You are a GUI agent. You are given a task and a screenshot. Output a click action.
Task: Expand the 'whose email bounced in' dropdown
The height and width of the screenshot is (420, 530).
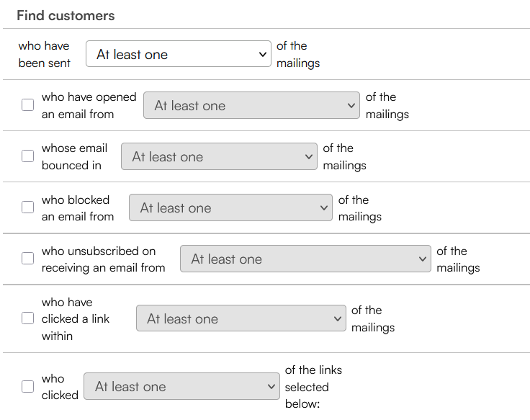pos(219,156)
